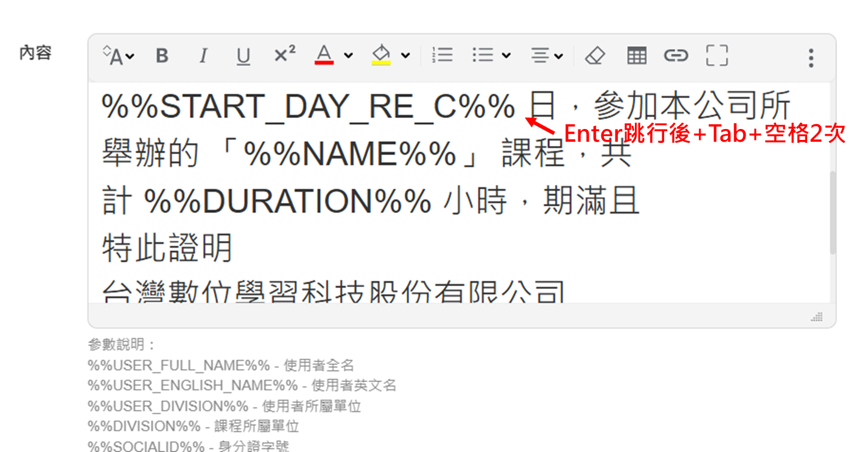Toggle the bulleted list
Image resolution: width=868 pixels, height=452 pixels.
483,55
